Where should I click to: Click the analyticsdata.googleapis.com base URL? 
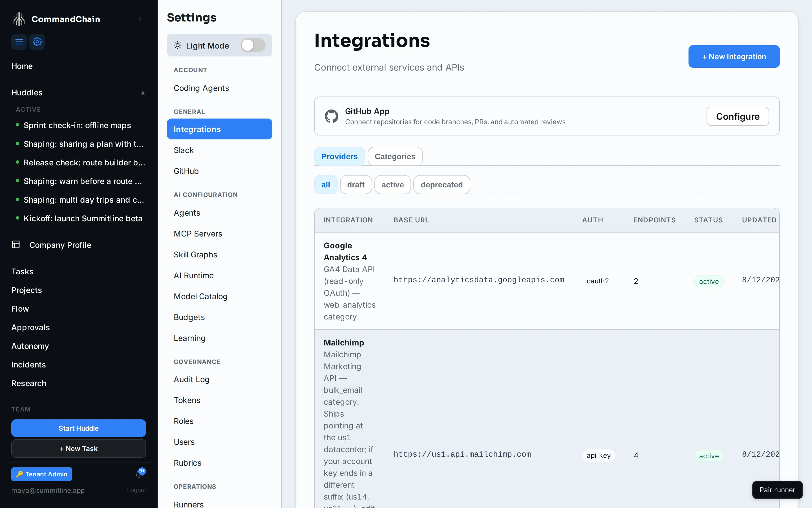point(479,280)
